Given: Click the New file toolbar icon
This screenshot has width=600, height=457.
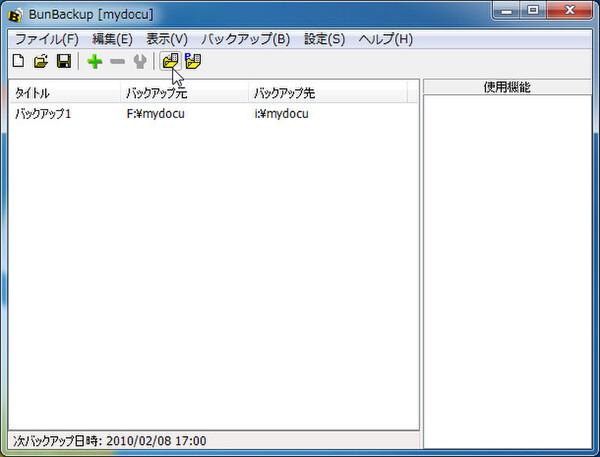Looking at the screenshot, I should (x=18, y=61).
